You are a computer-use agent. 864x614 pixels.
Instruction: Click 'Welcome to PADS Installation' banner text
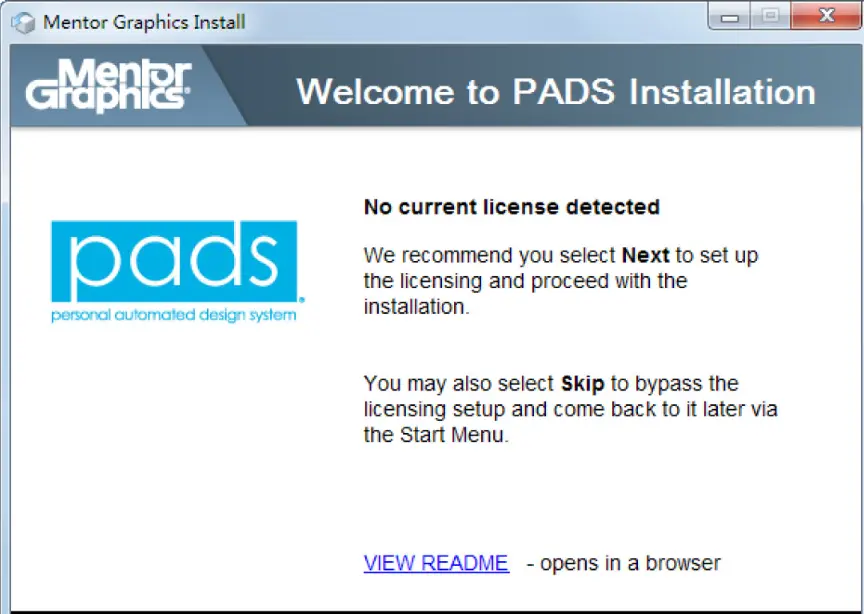(555, 91)
